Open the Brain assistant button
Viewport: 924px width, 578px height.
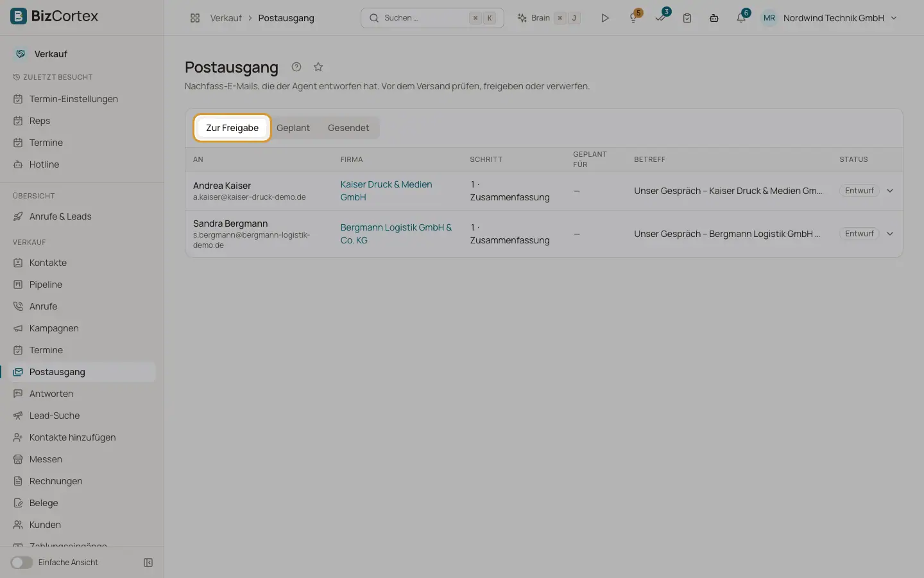(549, 18)
